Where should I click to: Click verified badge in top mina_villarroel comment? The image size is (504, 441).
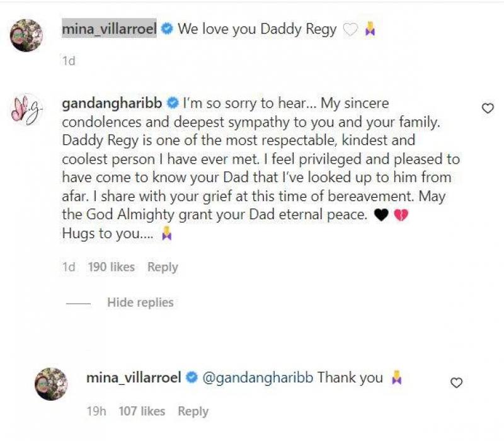tap(167, 29)
